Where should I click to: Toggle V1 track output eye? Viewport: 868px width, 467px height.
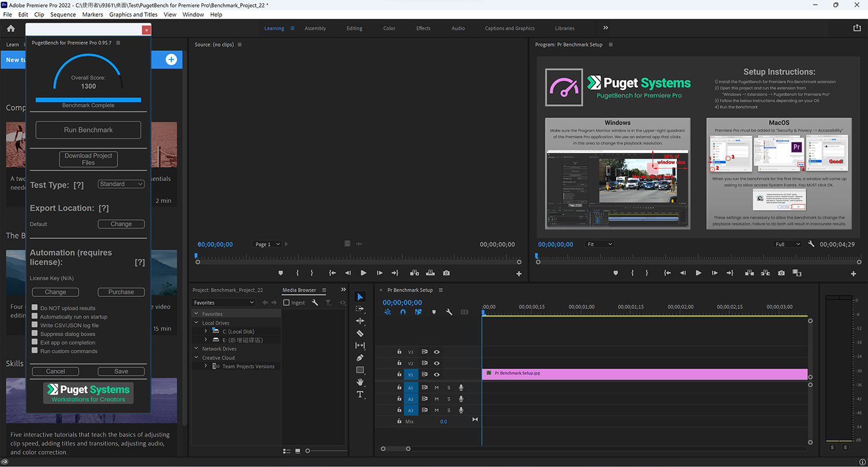pyautogui.click(x=437, y=374)
